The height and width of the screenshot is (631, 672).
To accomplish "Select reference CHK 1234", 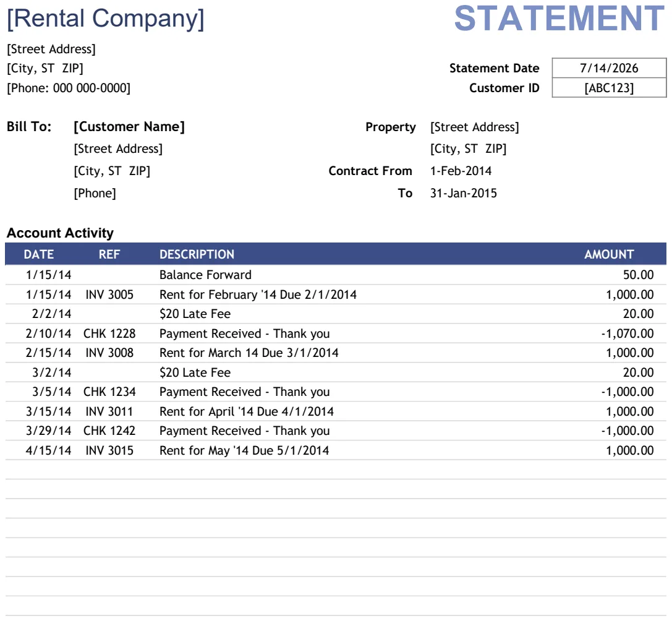I will click(x=109, y=392).
